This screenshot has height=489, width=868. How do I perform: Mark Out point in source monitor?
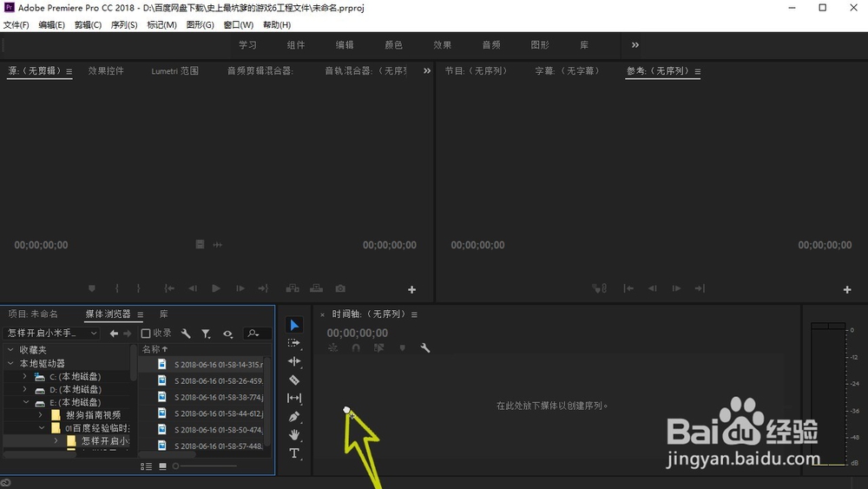(138, 288)
